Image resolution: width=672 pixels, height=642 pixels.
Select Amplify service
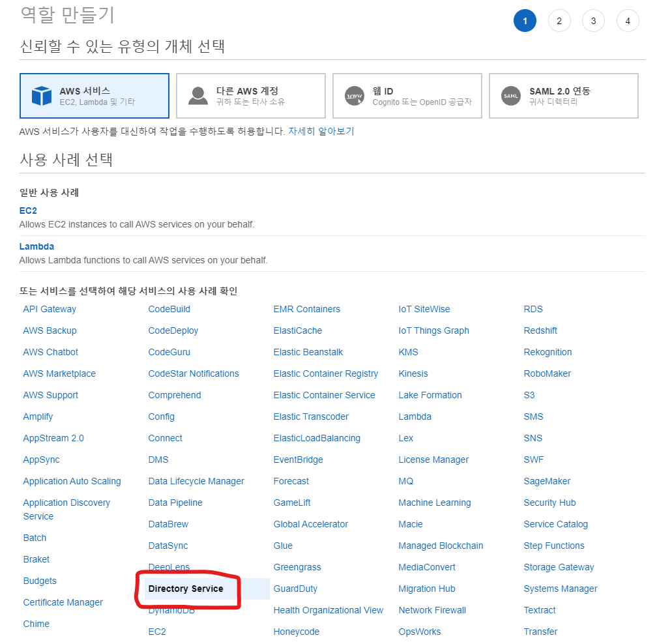pyautogui.click(x=38, y=416)
